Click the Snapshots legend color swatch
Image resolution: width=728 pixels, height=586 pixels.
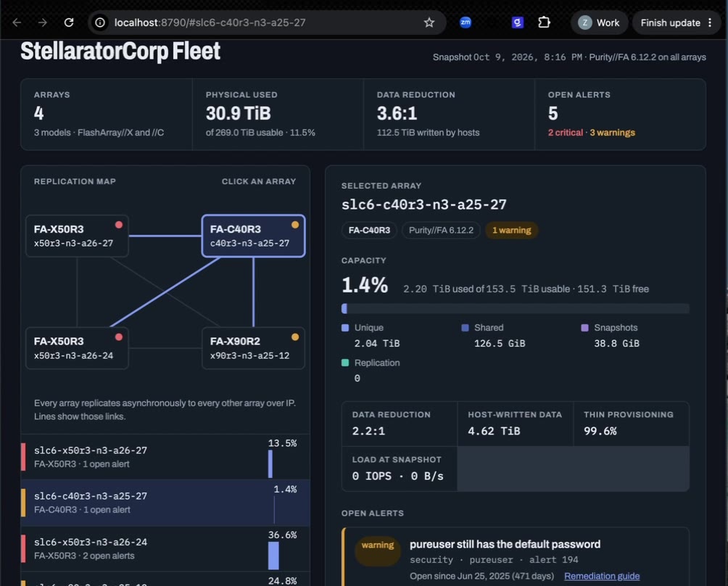pos(584,328)
